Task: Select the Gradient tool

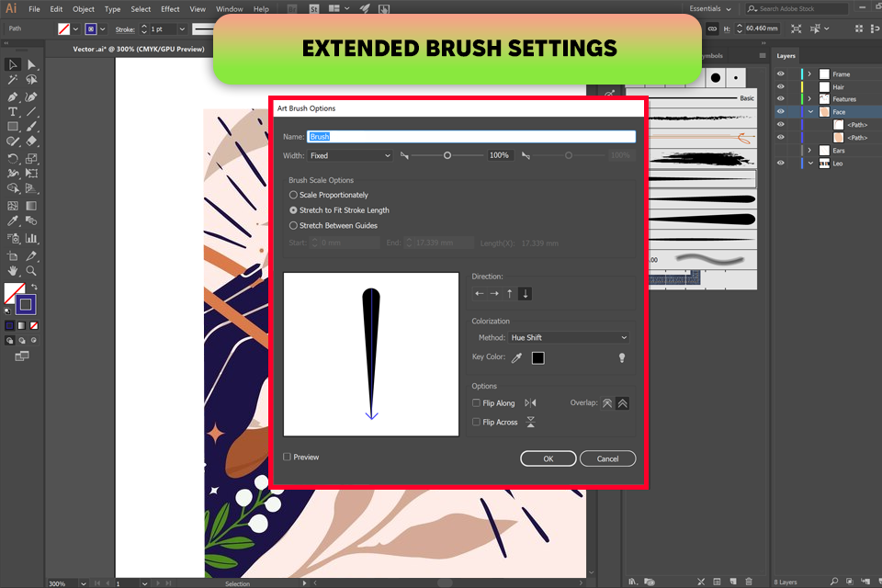Action: (31, 206)
